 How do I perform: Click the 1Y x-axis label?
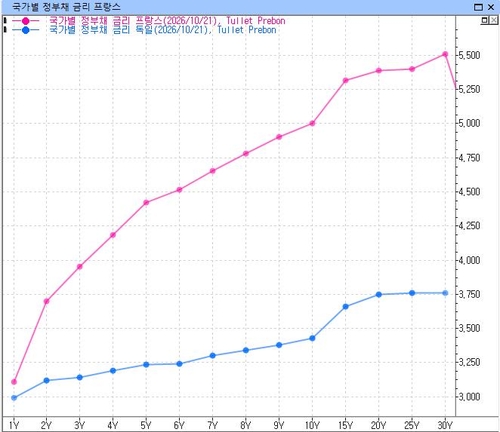14,425
